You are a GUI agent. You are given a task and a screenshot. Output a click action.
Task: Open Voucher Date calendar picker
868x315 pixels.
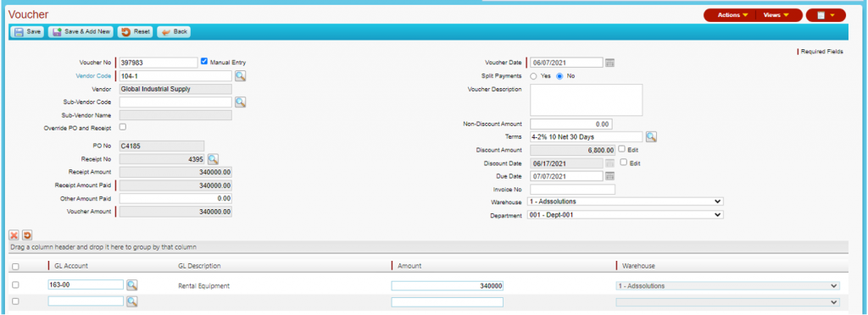pos(609,63)
